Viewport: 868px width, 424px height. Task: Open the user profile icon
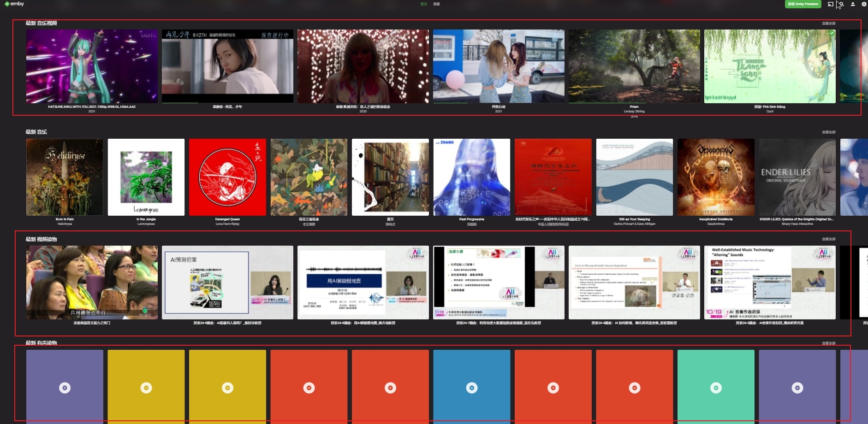853,4
